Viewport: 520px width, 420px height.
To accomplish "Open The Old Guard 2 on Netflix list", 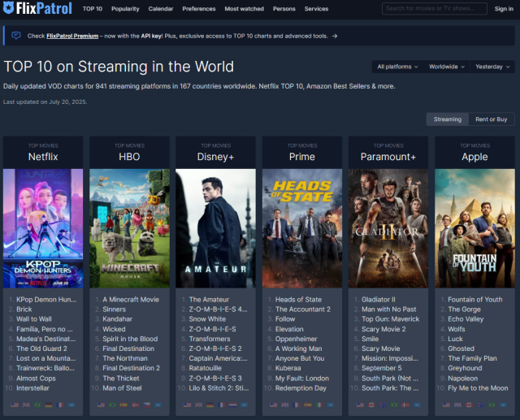I will [41, 349].
